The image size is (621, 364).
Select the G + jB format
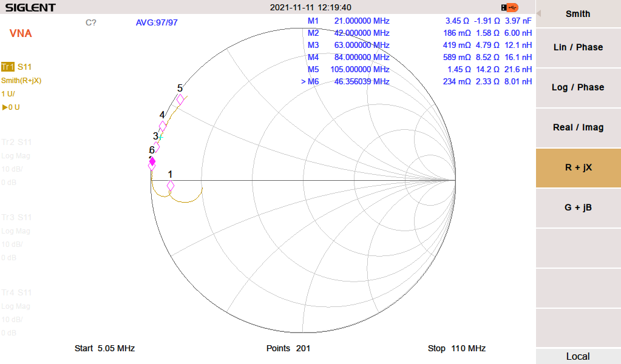click(578, 207)
